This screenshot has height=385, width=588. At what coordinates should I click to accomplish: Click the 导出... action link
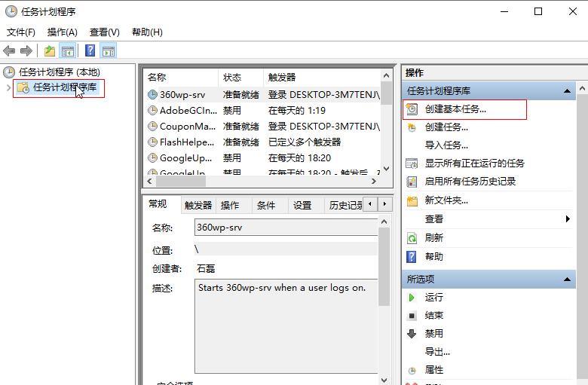pyautogui.click(x=437, y=352)
